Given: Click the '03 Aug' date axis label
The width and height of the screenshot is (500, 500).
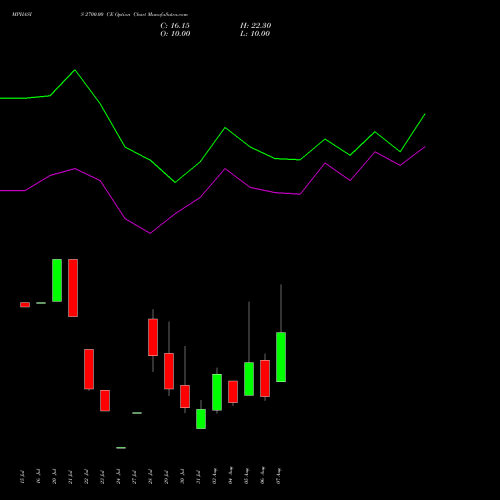Looking at the screenshot, I should pos(214,476).
